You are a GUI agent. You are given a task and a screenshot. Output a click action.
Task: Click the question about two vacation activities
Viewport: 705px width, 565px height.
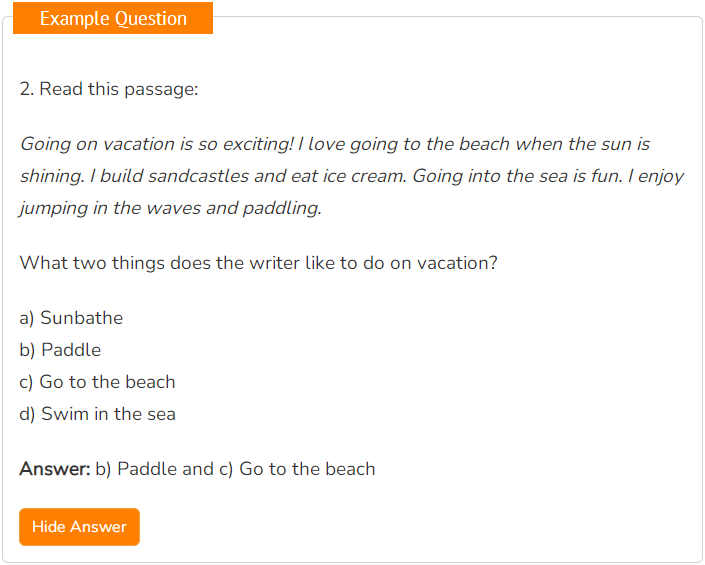point(259,263)
